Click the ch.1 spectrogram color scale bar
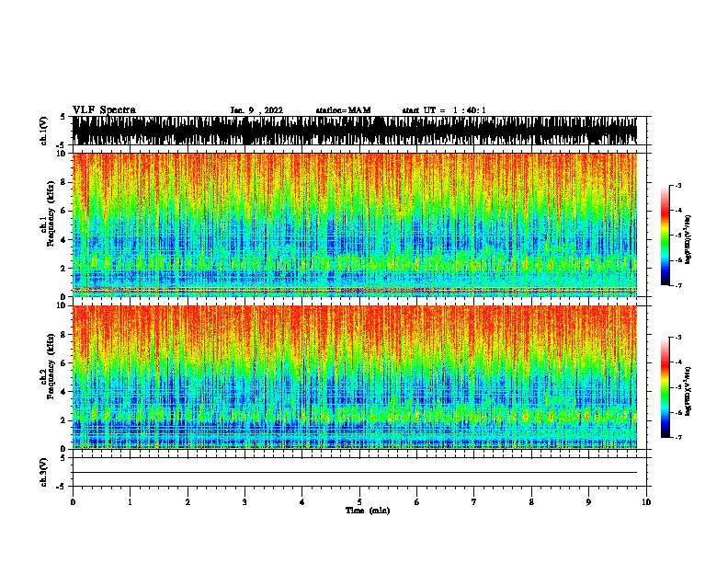Screen dimensions: 728x563 point(665,236)
